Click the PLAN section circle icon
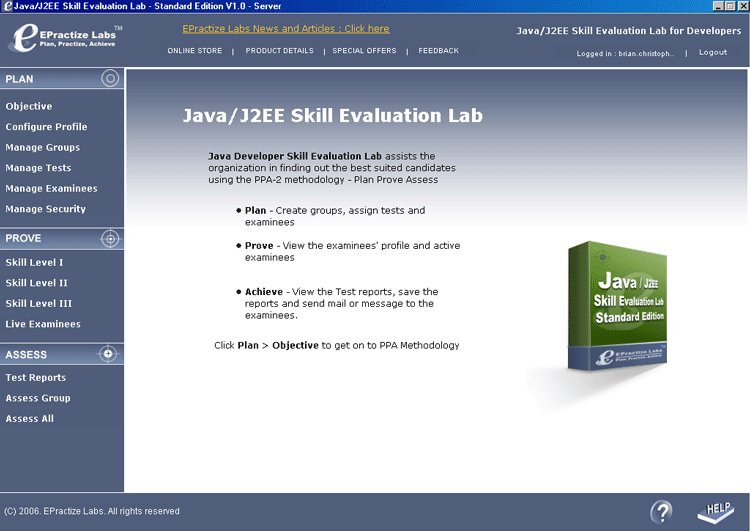This screenshot has height=531, width=750. 110,78
